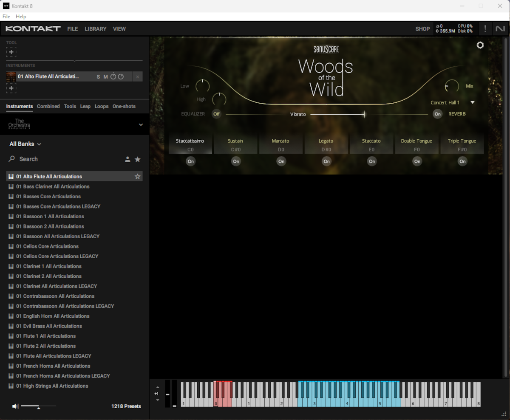Viewport: 510px width, 420px height.
Task: Click the preview speaker volume icon
Action: point(15,406)
